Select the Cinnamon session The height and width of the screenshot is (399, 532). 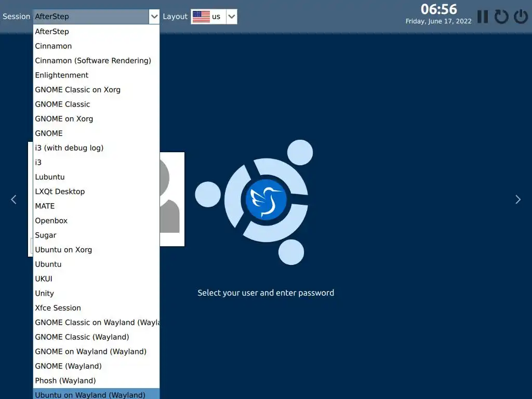tap(96, 46)
